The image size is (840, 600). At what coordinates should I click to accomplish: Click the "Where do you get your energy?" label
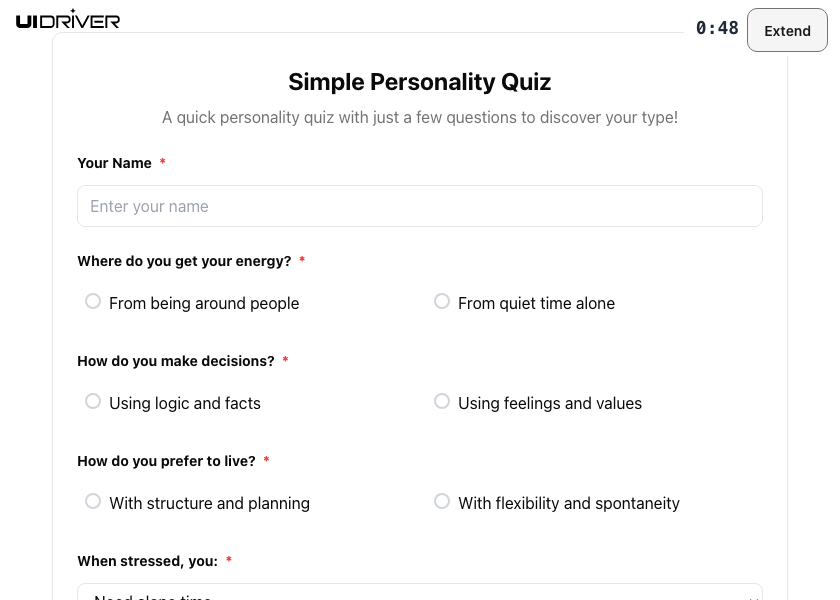tap(184, 261)
